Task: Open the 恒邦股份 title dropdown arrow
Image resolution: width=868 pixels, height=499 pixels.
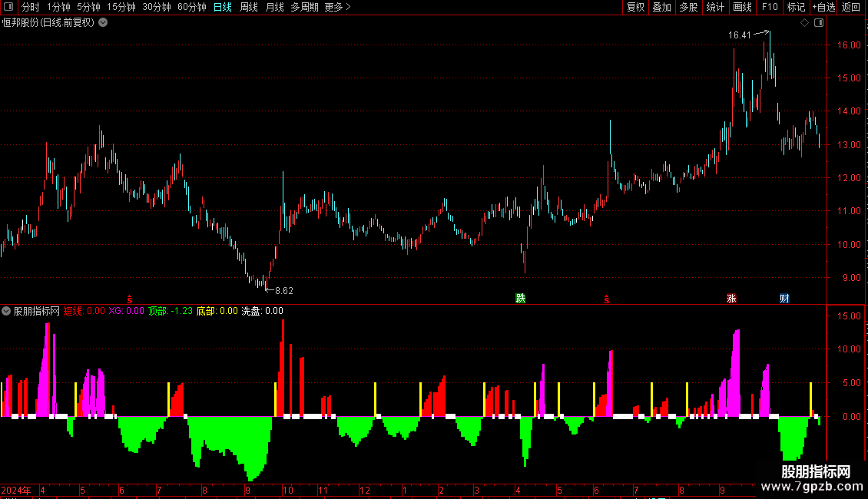Action: tap(103, 23)
